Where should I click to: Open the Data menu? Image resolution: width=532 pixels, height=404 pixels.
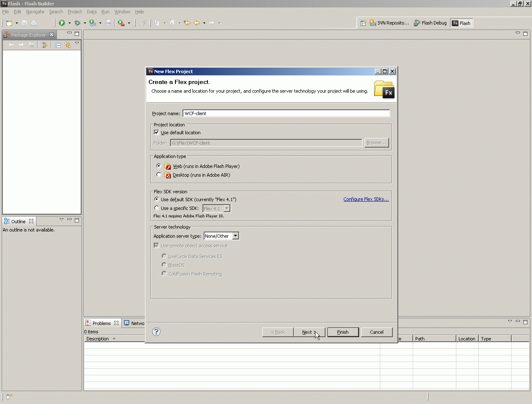92,12
